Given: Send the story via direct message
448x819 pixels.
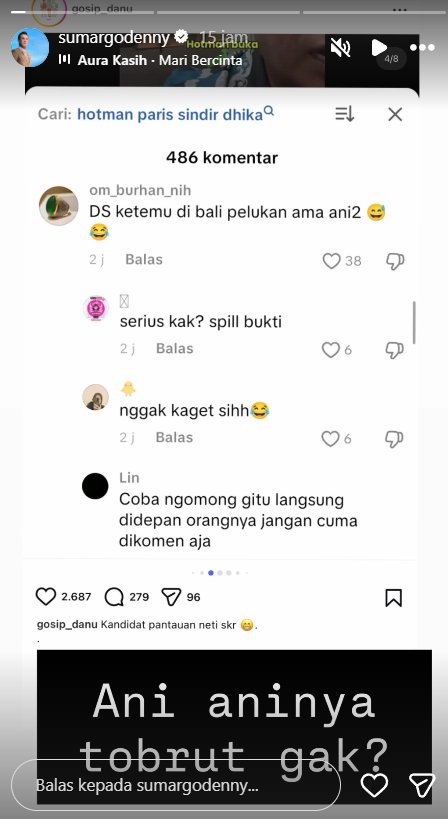Looking at the screenshot, I should pos(422,785).
